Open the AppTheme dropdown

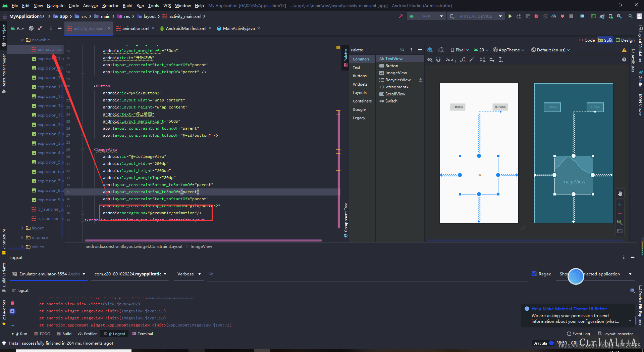(x=508, y=50)
